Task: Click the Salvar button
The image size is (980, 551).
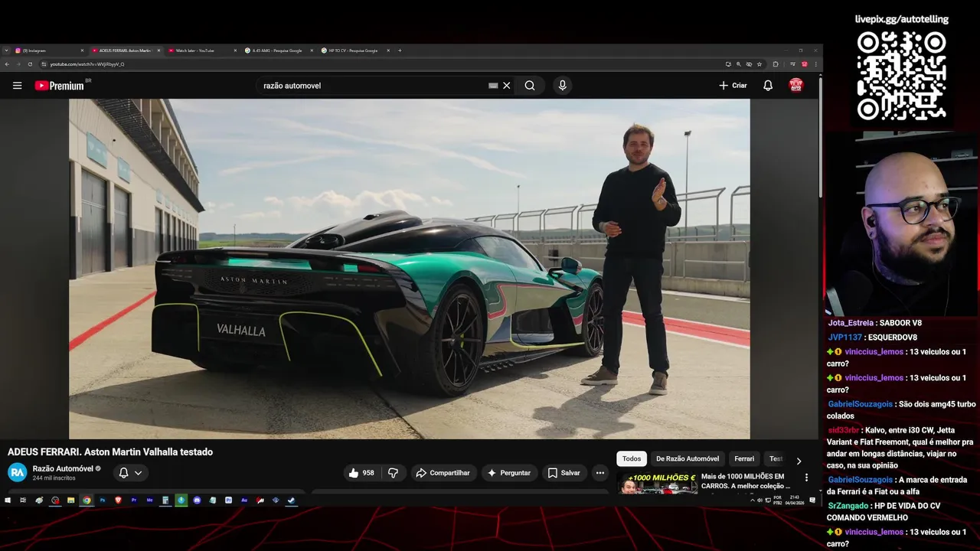Action: tap(564, 473)
